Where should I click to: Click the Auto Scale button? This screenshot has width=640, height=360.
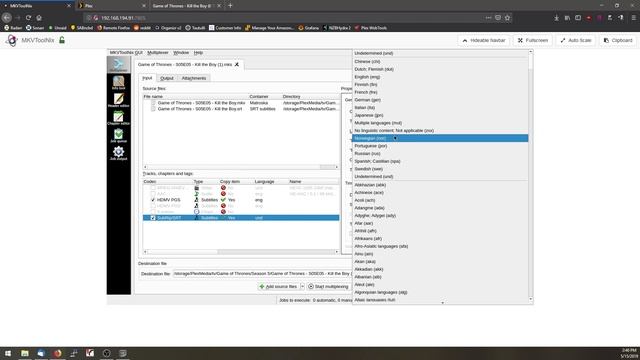[x=576, y=40]
